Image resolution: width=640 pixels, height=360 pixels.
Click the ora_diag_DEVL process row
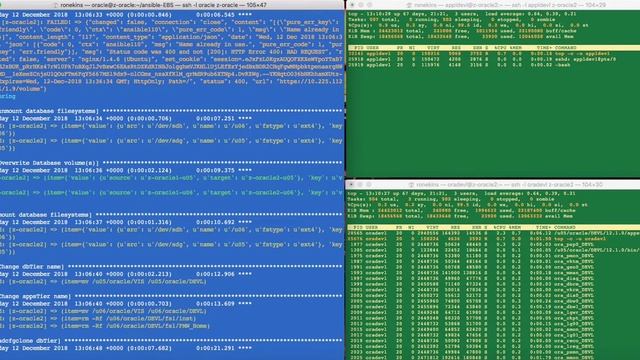pos(471,279)
